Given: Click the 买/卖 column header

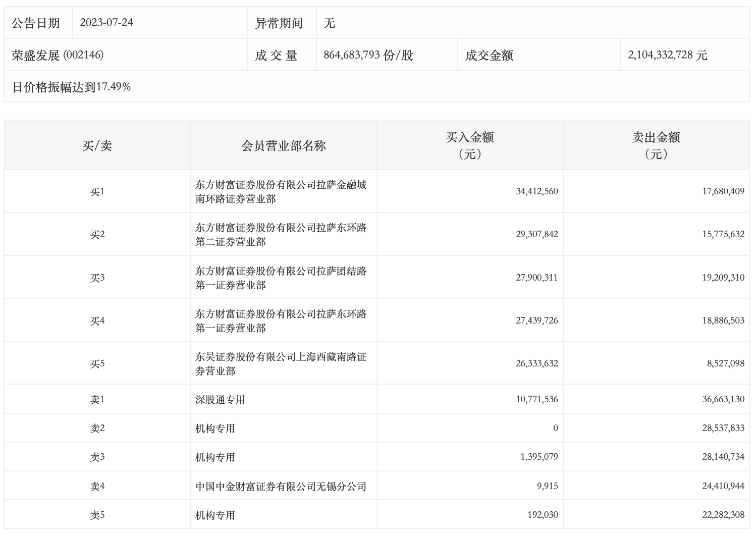Looking at the screenshot, I should pos(97,146).
